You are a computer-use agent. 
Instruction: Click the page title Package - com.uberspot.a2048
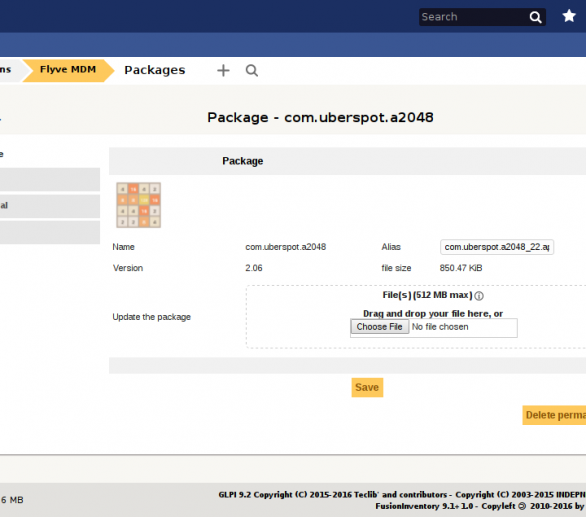(x=320, y=117)
